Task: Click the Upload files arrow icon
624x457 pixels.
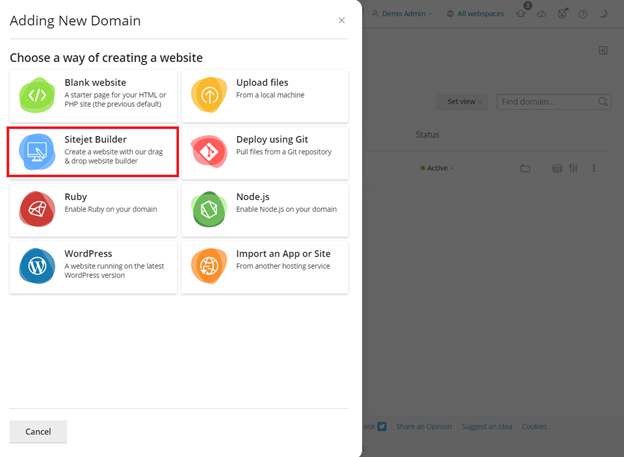Action: pyautogui.click(x=209, y=95)
